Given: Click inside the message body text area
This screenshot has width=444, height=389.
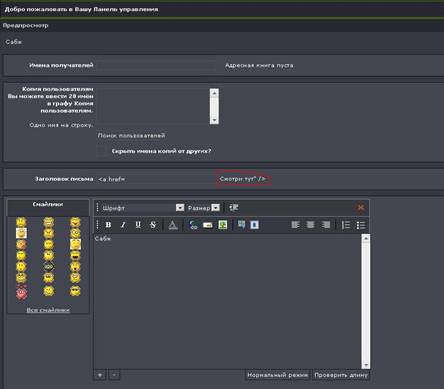Looking at the screenshot, I should click(227, 302).
